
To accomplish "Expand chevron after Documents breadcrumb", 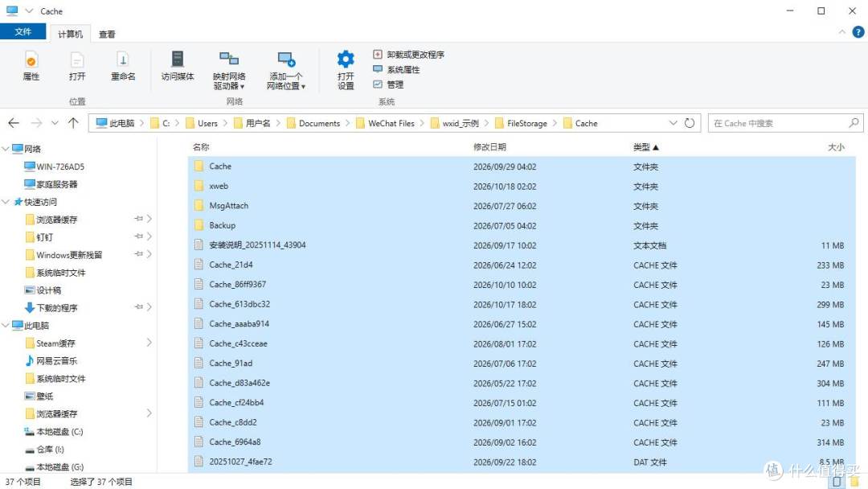I will pyautogui.click(x=348, y=123).
